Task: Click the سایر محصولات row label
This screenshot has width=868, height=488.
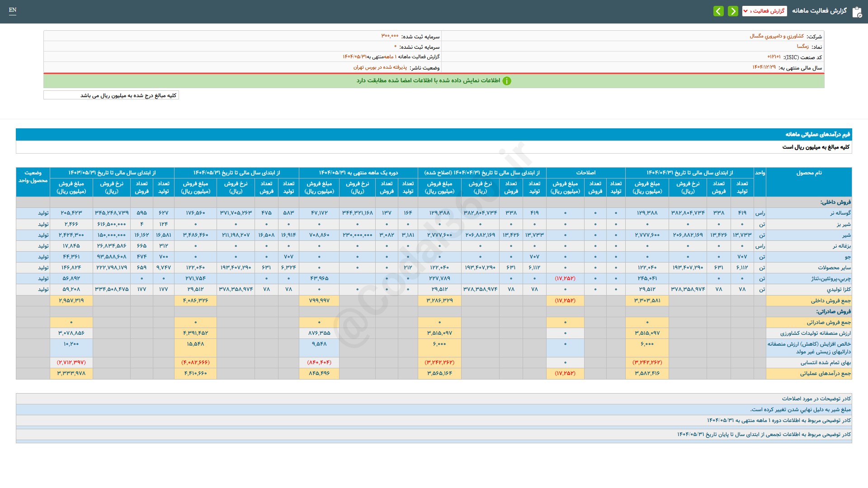Action: [x=834, y=267]
